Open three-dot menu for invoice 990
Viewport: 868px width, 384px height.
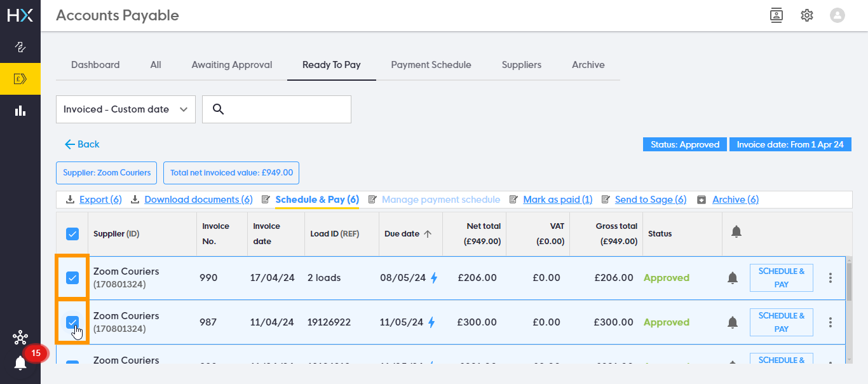831,278
